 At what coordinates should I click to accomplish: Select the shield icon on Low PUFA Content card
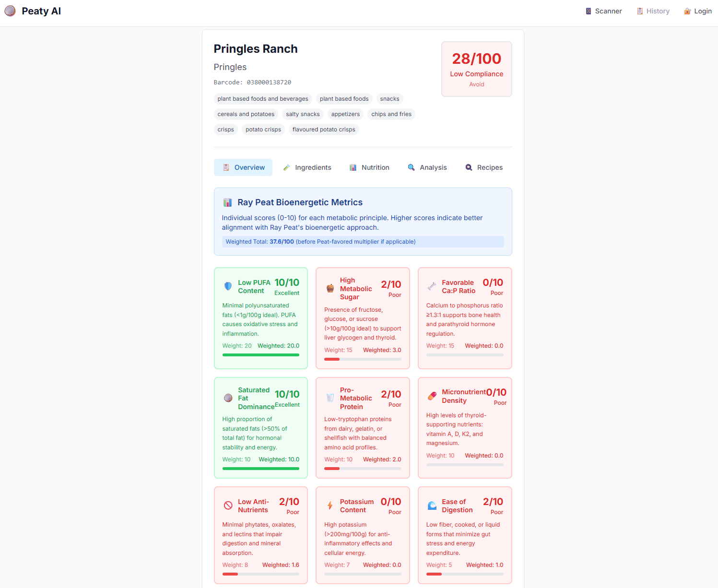coord(228,286)
